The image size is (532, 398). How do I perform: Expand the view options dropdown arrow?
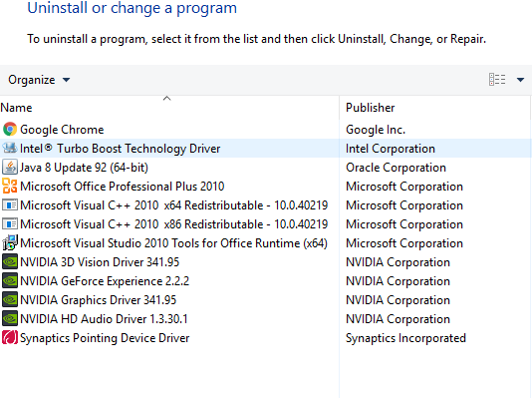[x=520, y=80]
